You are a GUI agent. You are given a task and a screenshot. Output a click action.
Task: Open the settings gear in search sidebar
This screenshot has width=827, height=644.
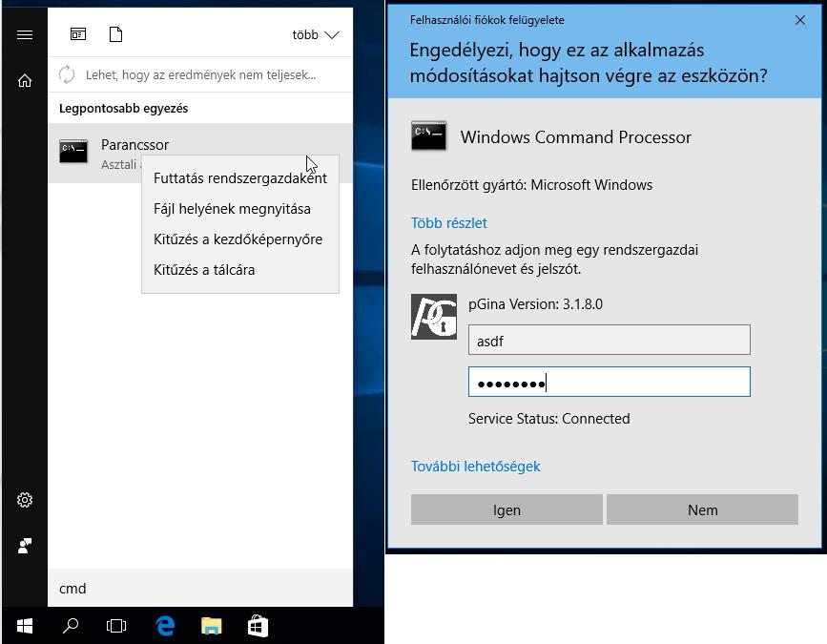[x=25, y=500]
